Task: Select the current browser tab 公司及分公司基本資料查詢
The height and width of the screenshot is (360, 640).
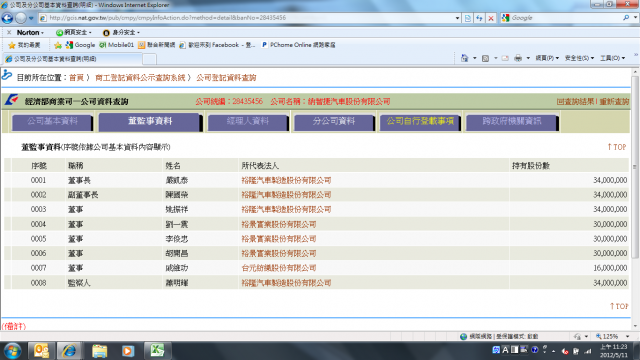Action: click(72, 59)
